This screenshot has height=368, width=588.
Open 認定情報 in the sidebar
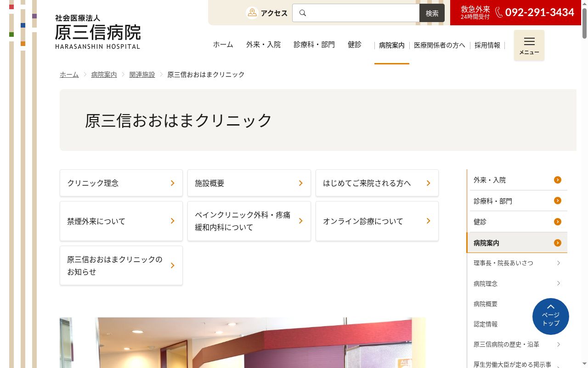click(486, 324)
